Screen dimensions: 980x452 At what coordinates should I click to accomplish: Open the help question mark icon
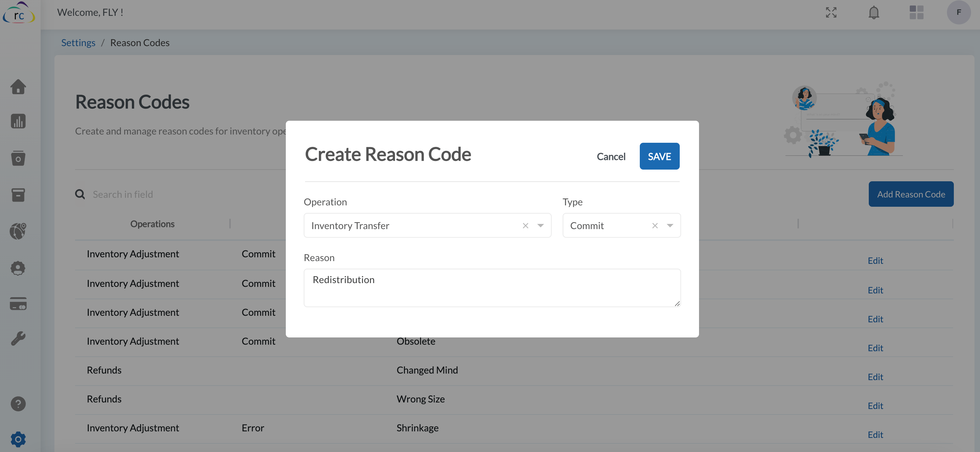click(x=18, y=404)
